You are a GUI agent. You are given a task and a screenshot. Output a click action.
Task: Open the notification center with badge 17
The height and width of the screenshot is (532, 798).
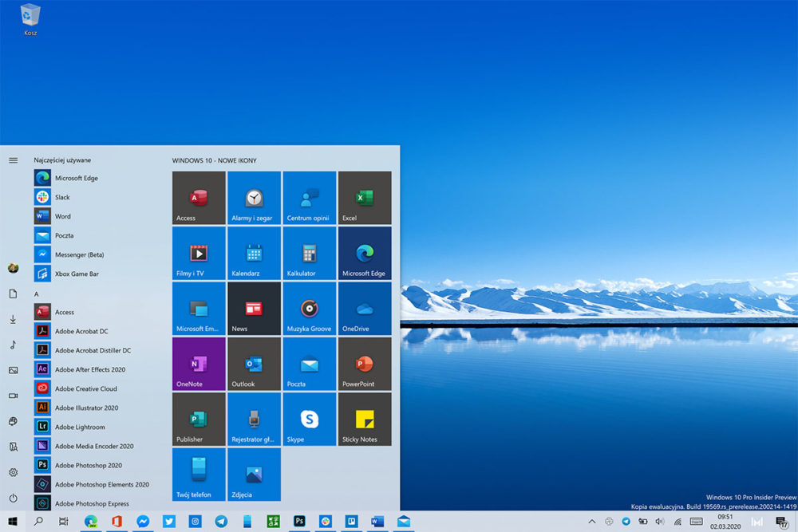point(782,522)
